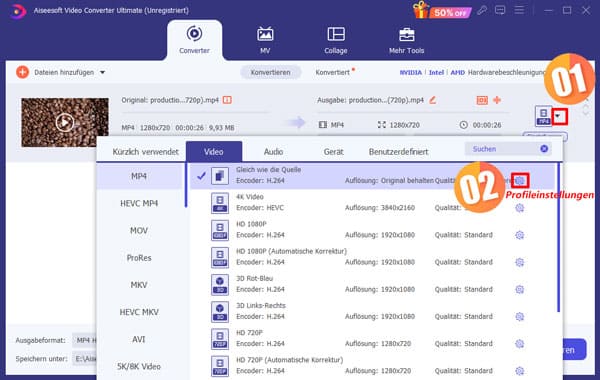This screenshot has height=380, width=600.
Task: Open settings gear for 3D Rot-Blau
Action: (x=519, y=289)
